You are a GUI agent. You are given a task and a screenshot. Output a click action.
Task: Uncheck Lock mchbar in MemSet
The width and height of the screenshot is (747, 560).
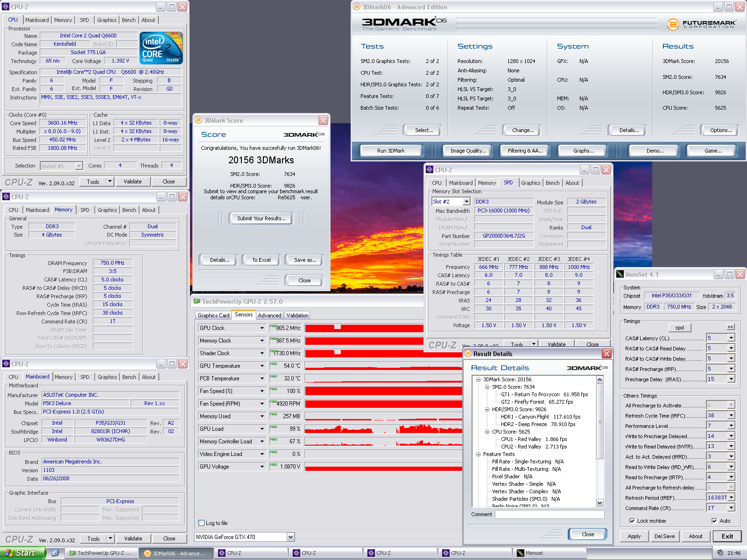click(x=632, y=521)
